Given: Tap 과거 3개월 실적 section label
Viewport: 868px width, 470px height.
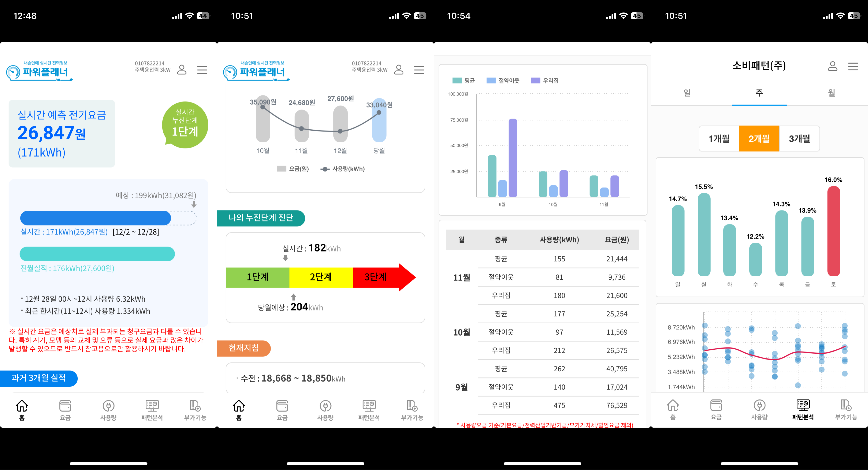Looking at the screenshot, I should 39,378.
